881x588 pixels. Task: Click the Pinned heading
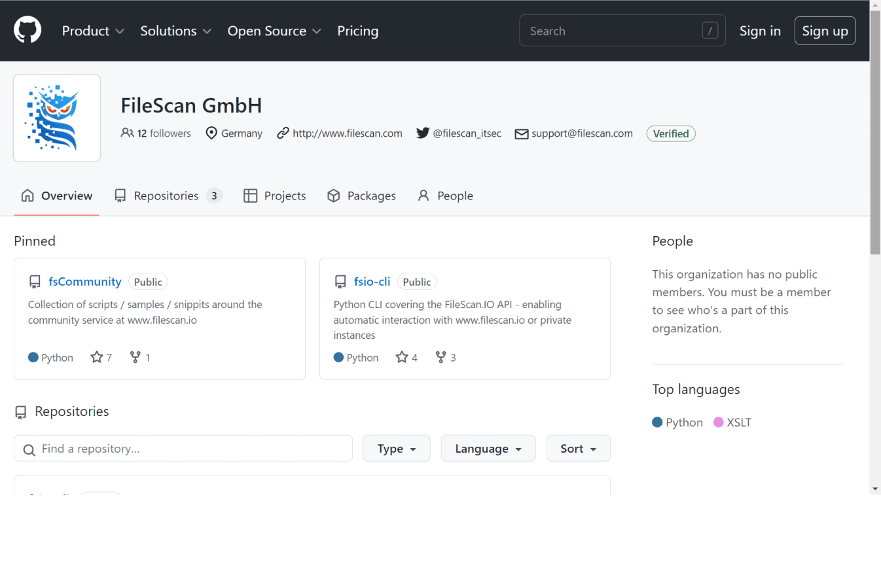point(35,241)
